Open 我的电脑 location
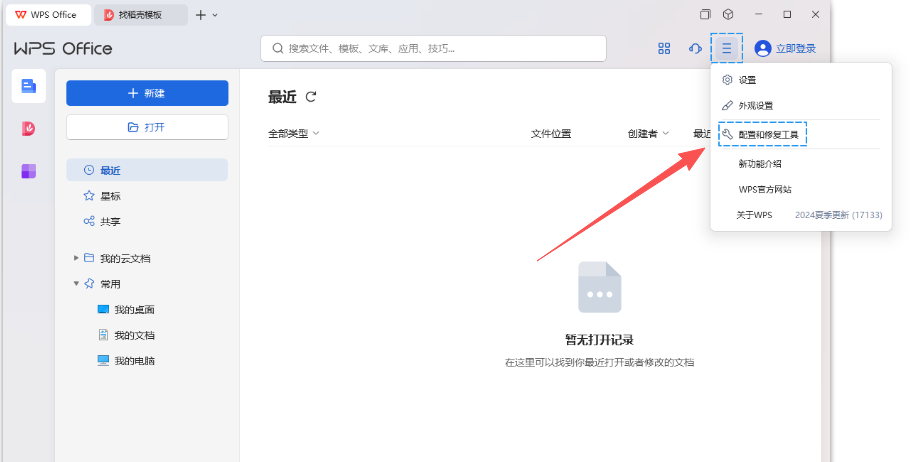 coord(134,361)
